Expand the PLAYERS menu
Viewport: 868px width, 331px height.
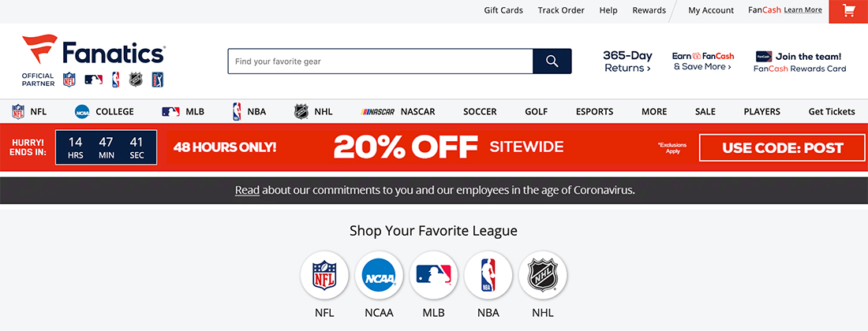pos(761,112)
